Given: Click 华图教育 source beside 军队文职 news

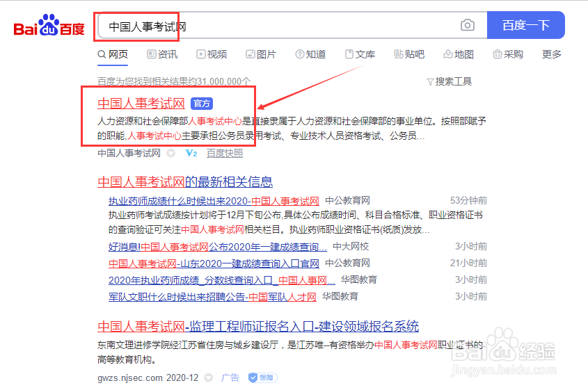Looking at the screenshot, I should (340, 296).
